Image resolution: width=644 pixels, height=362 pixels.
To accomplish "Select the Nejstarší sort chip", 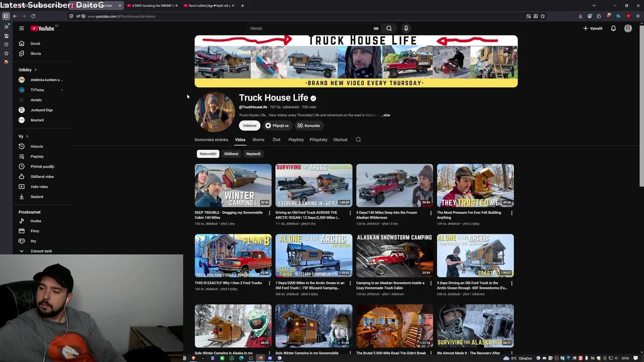I will (253, 154).
